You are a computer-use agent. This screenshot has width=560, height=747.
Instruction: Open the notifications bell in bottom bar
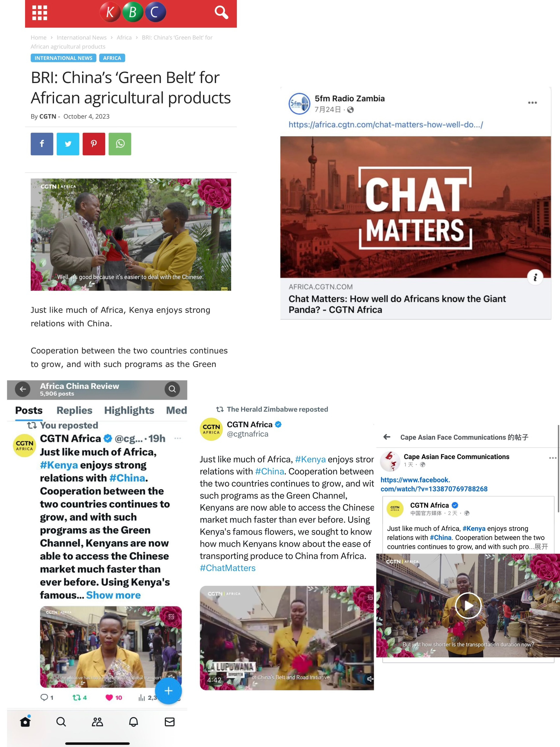tap(134, 722)
